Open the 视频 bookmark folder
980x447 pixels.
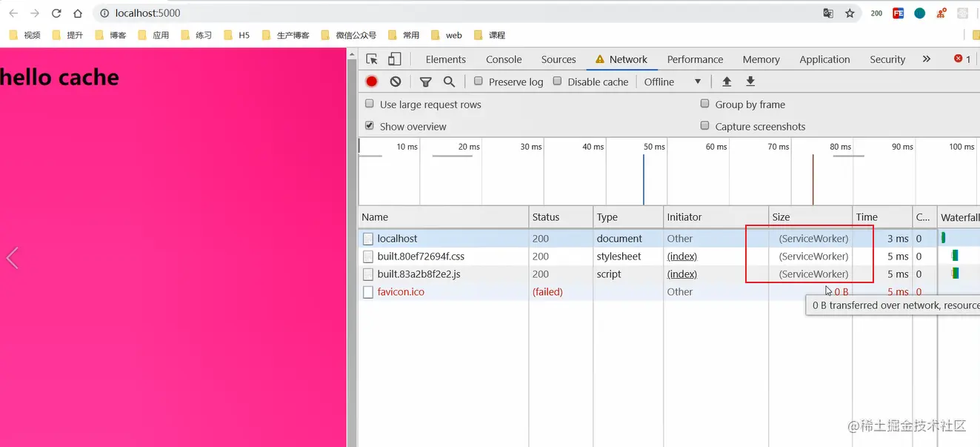(25, 35)
